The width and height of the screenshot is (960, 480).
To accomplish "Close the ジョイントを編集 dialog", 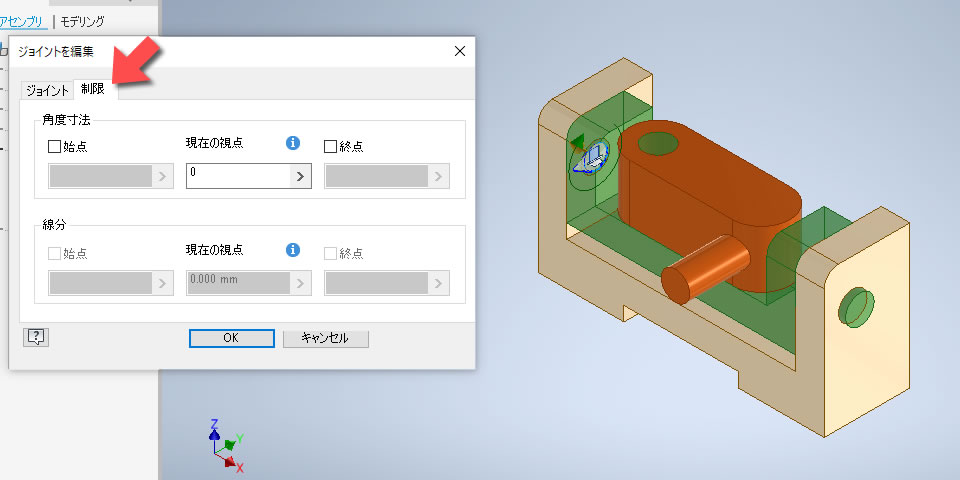I will click(x=460, y=51).
